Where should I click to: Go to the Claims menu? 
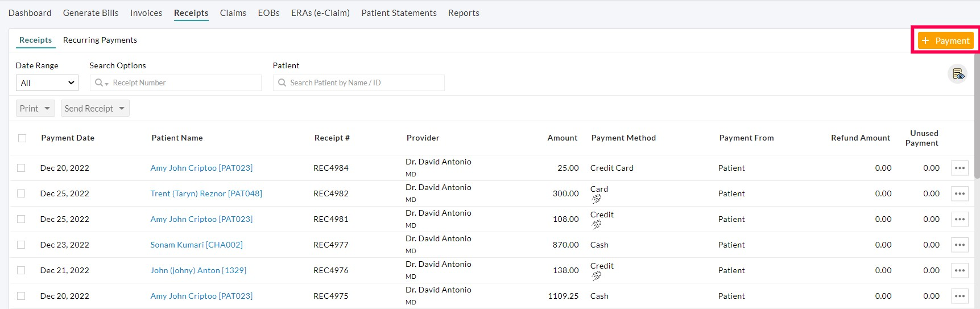click(233, 13)
